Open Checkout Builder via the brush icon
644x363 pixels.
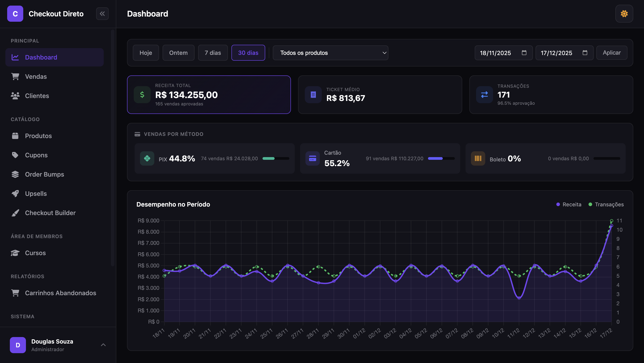click(x=15, y=213)
